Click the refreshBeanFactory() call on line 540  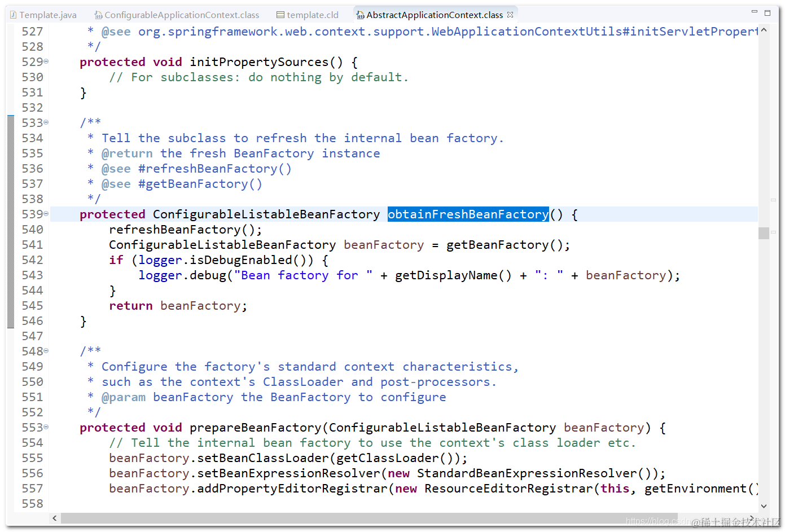pyautogui.click(x=186, y=230)
